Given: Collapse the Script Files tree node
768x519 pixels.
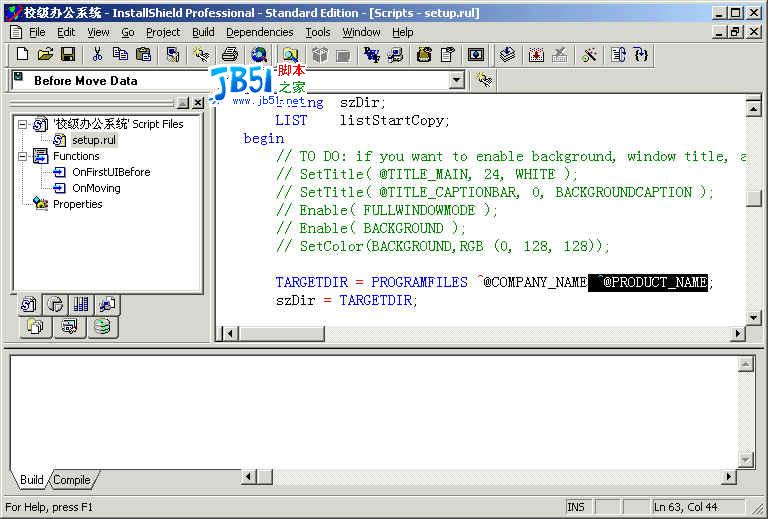Looking at the screenshot, I should tap(22, 124).
